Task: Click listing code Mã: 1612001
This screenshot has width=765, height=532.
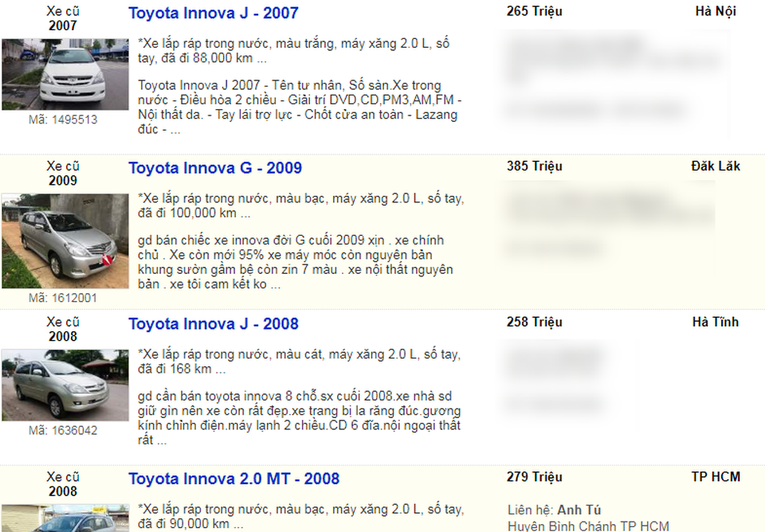Action: [x=63, y=298]
